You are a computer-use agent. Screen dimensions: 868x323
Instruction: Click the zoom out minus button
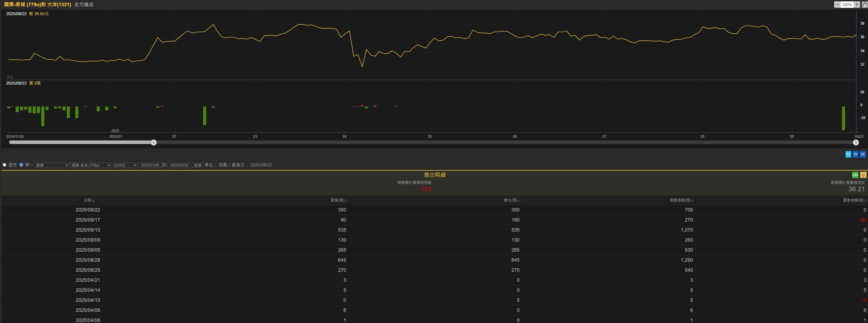[x=837, y=4]
